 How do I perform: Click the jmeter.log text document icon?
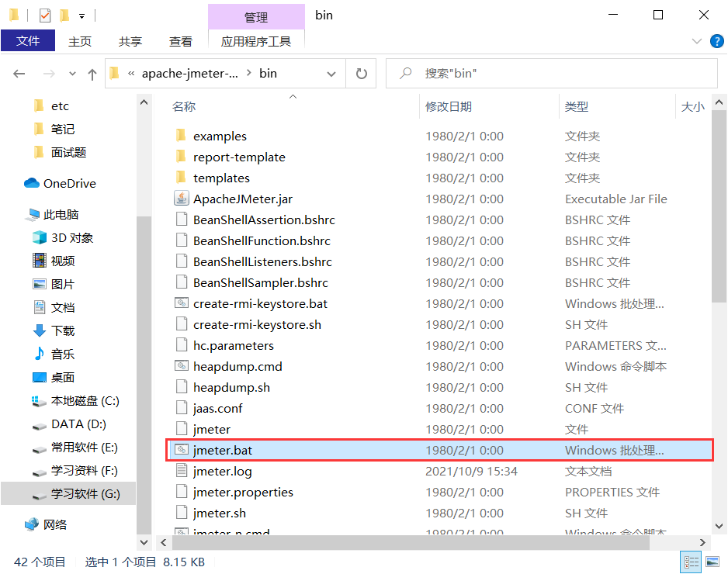(x=181, y=471)
